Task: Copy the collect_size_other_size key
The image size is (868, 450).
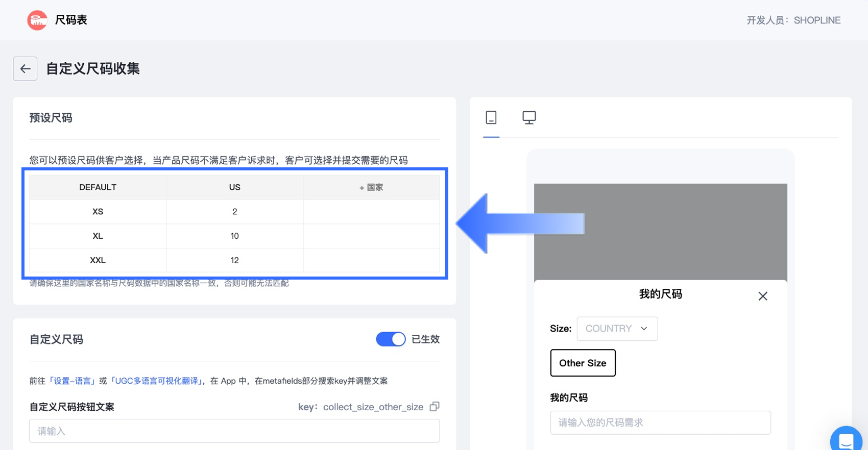Action: click(435, 407)
